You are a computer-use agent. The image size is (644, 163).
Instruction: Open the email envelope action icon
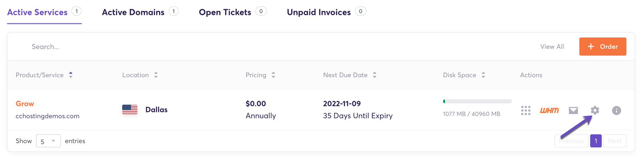(x=573, y=110)
